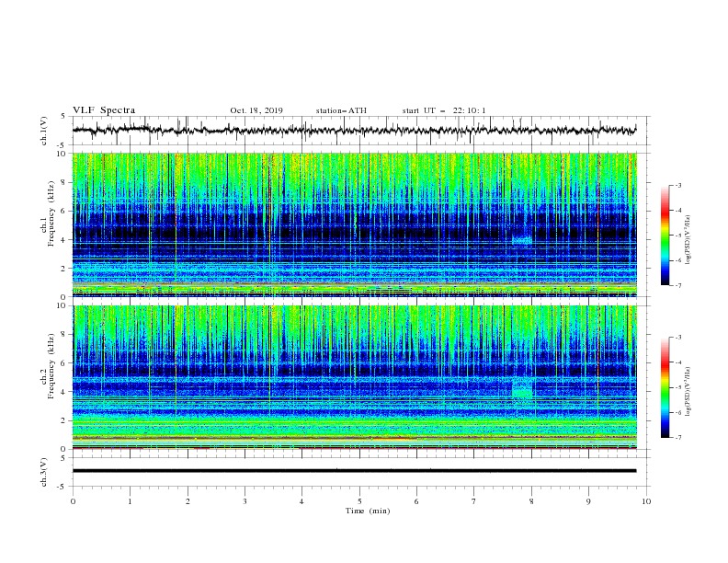Image resolution: width=728 pixels, height=563 pixels.
Task: Click the "Time (min)" axis title
Action: [368, 511]
